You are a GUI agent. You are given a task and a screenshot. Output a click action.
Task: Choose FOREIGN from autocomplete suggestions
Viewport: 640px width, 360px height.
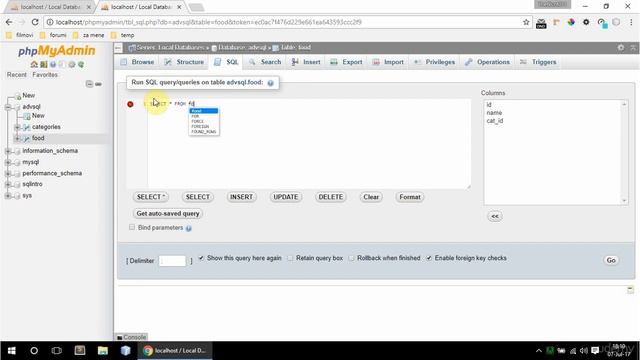(x=200, y=127)
